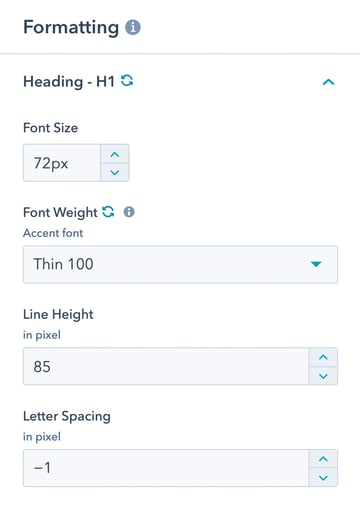
Task: Collapse the Heading - H1 section chevron
Action: click(x=328, y=82)
